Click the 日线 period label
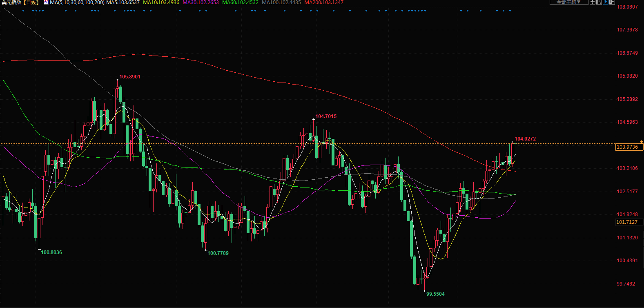 coord(31,2)
